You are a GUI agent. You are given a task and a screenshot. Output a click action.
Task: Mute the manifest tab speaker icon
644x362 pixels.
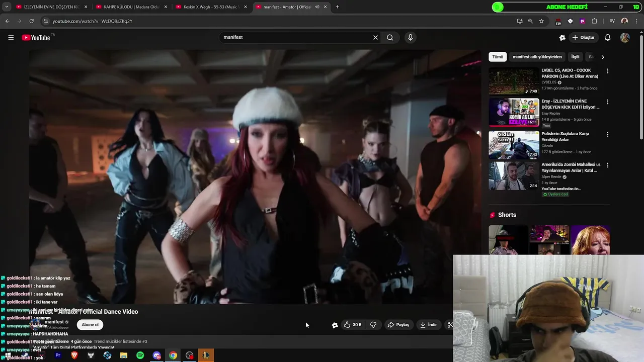(x=317, y=7)
